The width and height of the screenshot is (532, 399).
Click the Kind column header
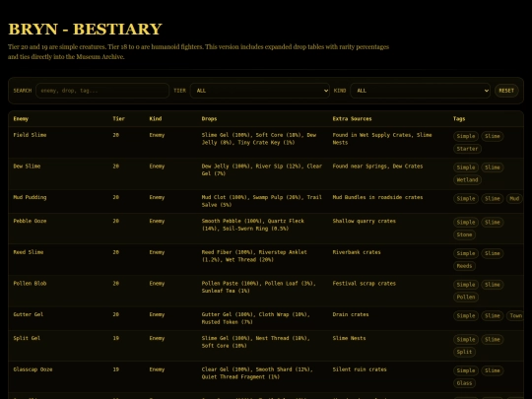(x=156, y=119)
